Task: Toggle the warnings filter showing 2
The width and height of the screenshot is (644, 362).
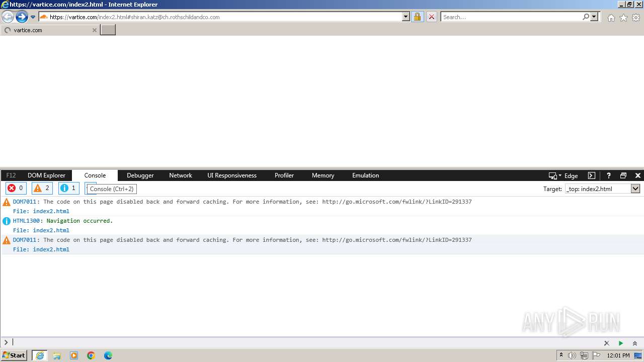Action: tap(42, 188)
